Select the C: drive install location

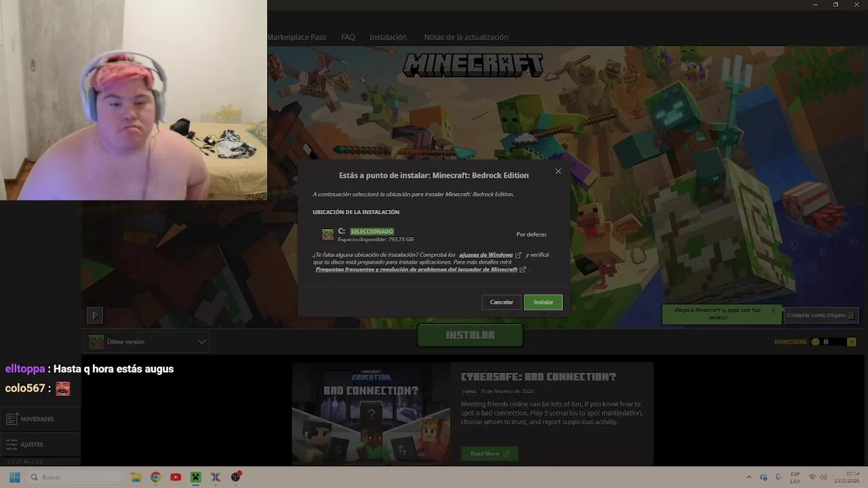coord(434,235)
